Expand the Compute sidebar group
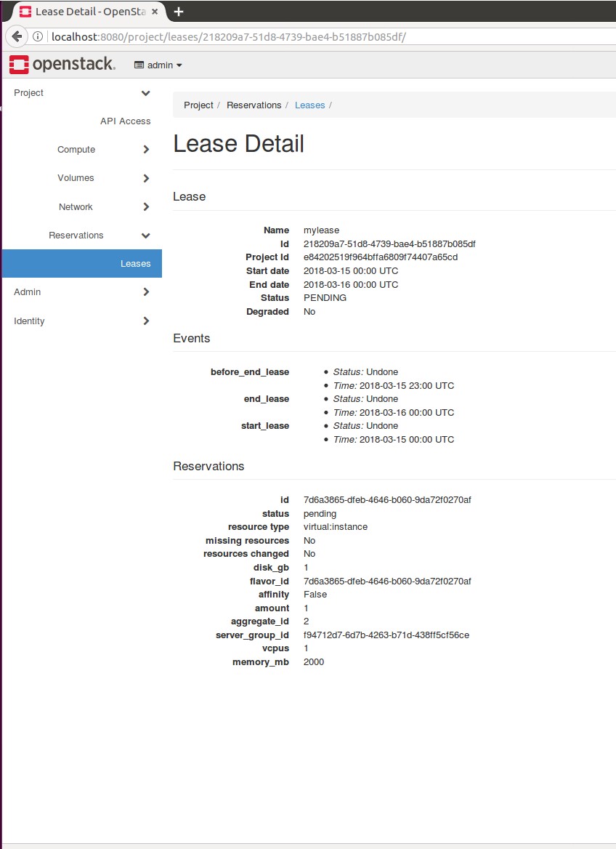Image resolution: width=616 pixels, height=849 pixels. 82,150
